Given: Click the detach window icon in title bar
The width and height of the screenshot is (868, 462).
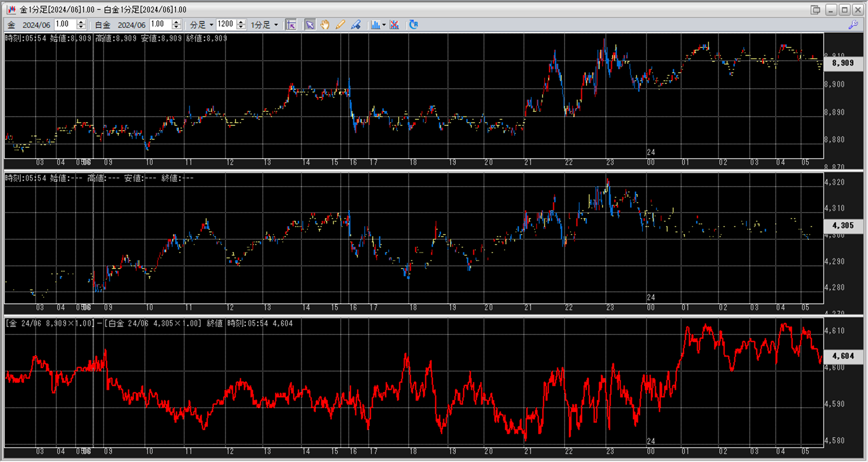Looking at the screenshot, I should click(x=815, y=9).
